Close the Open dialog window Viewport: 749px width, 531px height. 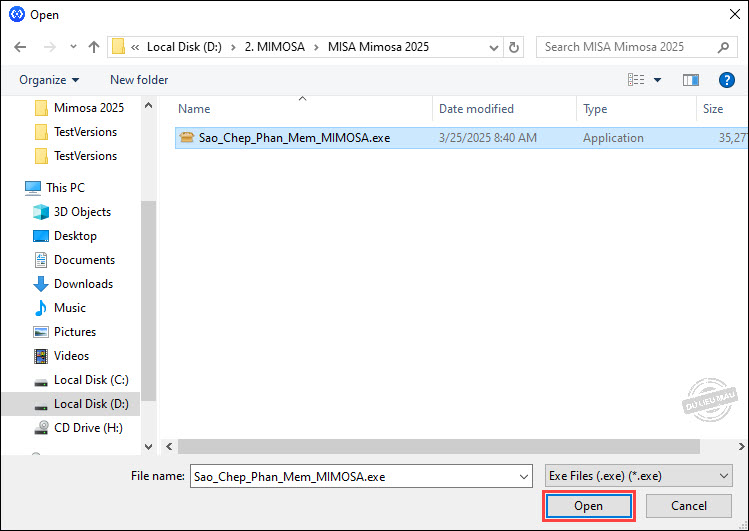(x=735, y=14)
